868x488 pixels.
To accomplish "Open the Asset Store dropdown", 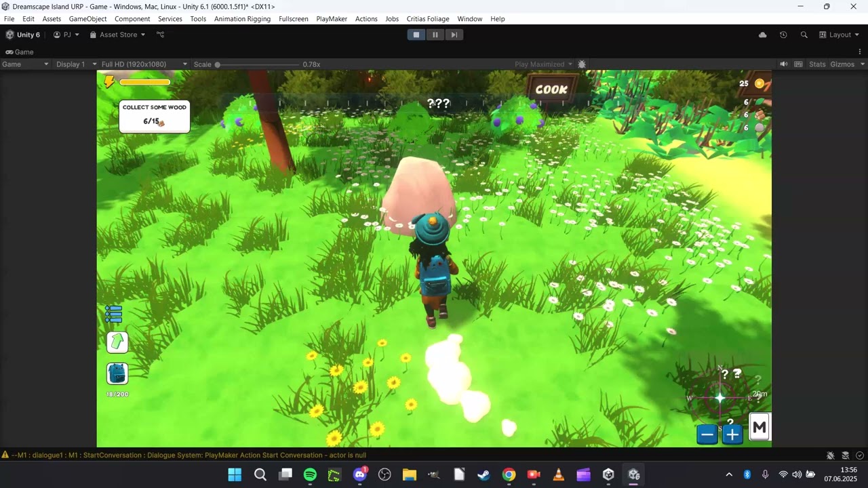I will point(118,35).
